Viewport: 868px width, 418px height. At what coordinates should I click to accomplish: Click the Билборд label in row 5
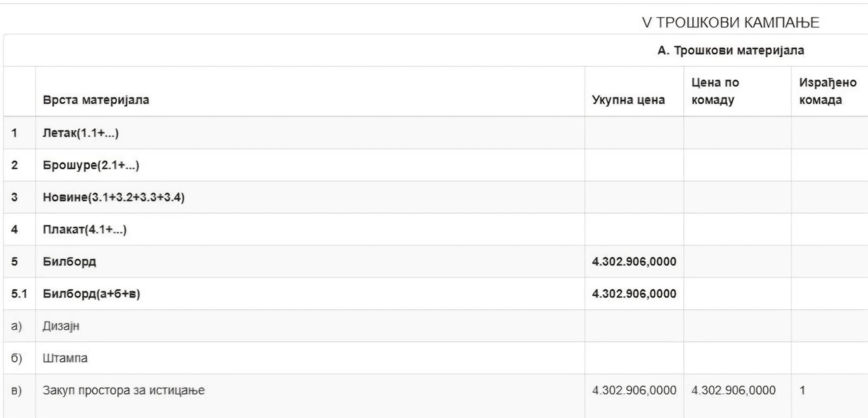click(x=69, y=262)
